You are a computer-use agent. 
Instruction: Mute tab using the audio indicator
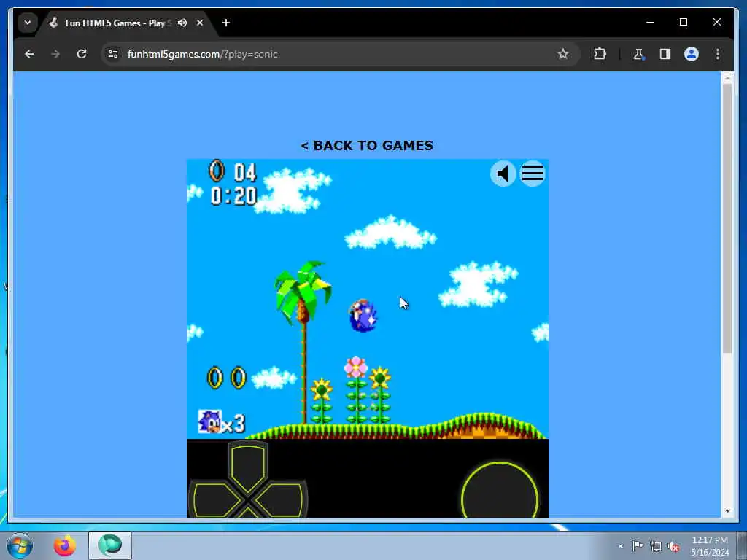point(182,23)
